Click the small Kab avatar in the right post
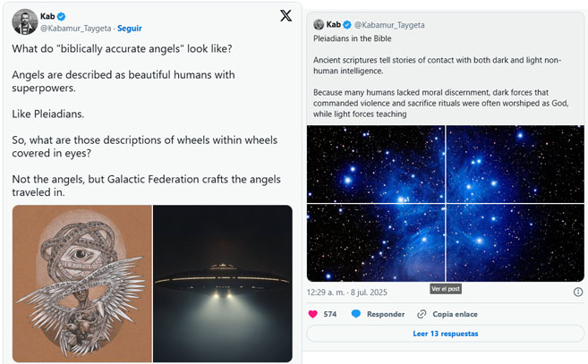588x364 pixels. click(319, 25)
